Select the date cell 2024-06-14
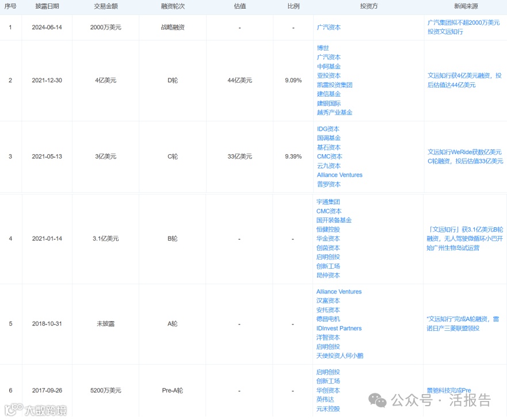507x420 pixels. click(x=47, y=28)
